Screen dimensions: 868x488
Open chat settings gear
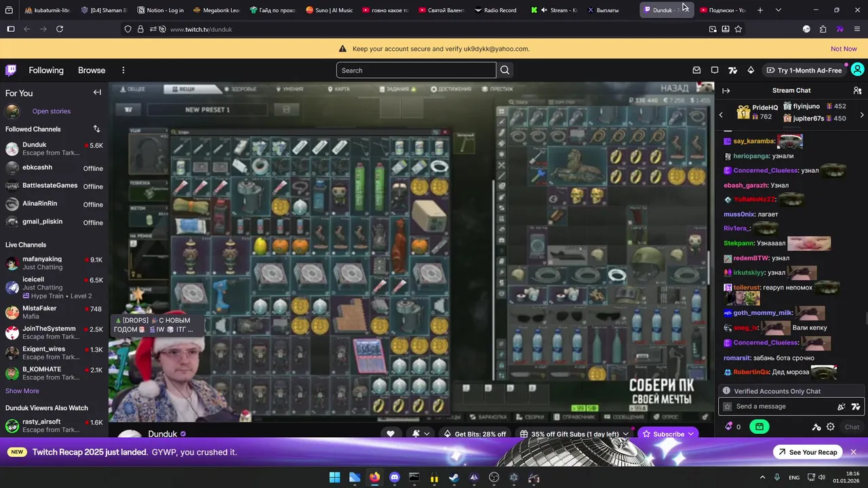pos(831,427)
